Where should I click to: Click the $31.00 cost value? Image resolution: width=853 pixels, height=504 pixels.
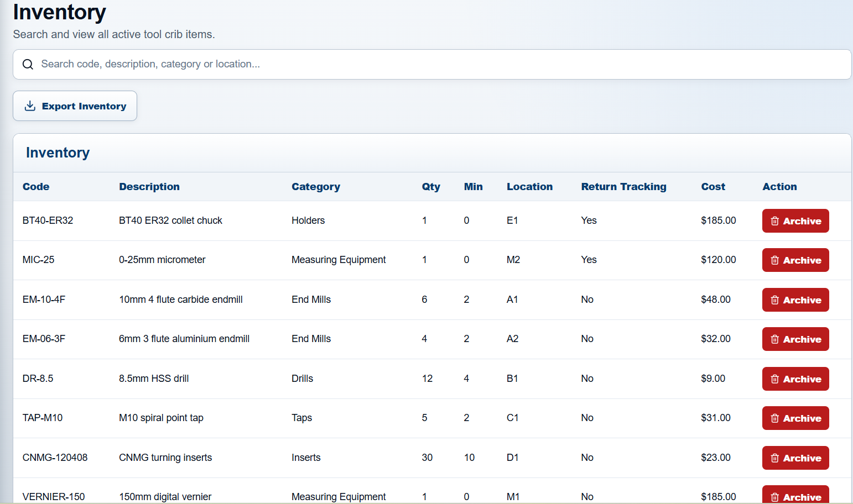(x=715, y=418)
